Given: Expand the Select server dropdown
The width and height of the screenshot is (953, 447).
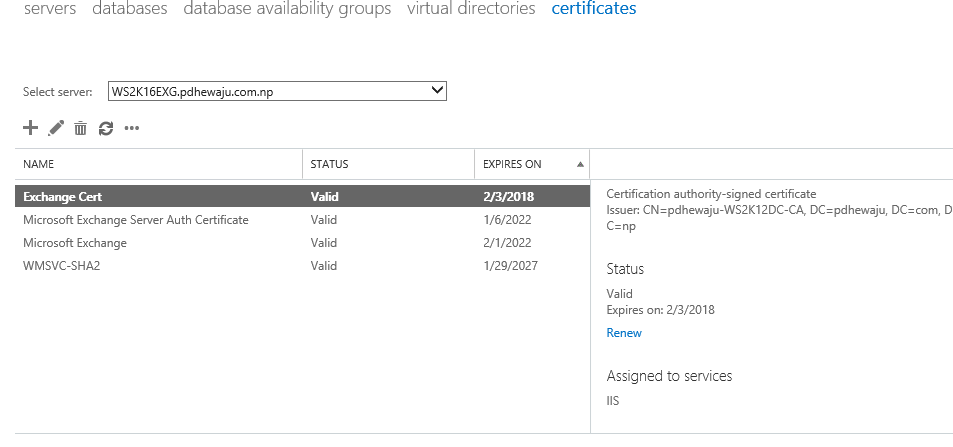Looking at the screenshot, I should coord(277,91).
